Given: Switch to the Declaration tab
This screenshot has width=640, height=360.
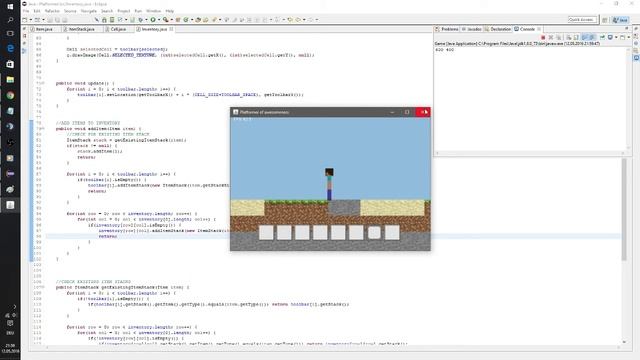Looking at the screenshot, I should point(498,29).
